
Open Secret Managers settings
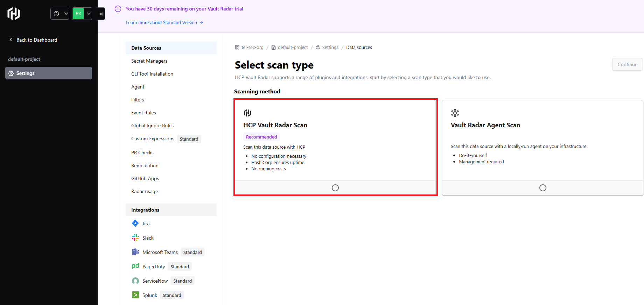click(149, 61)
